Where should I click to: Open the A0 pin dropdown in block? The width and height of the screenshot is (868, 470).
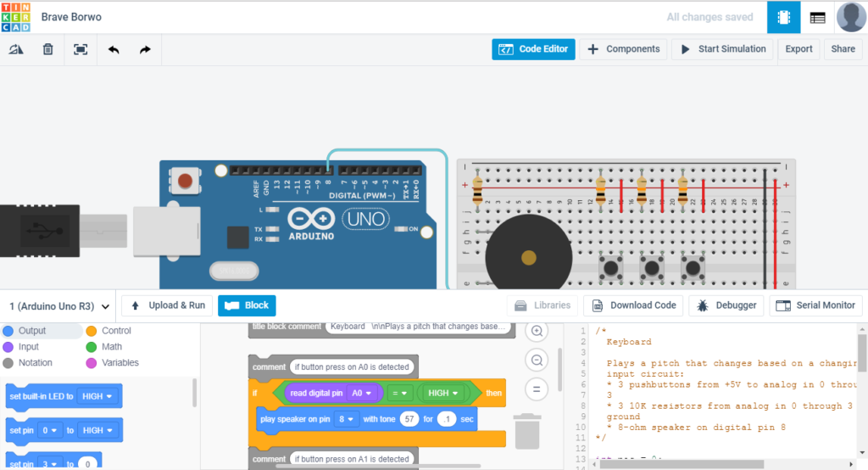362,394
